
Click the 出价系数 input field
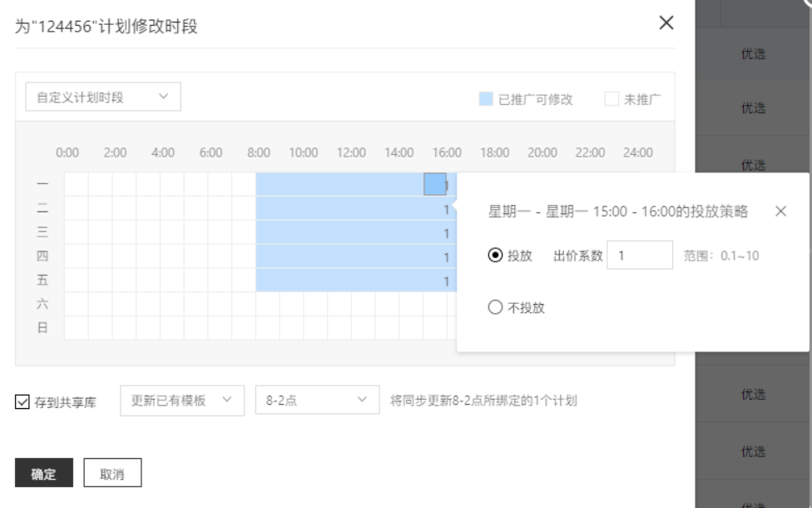pos(639,256)
